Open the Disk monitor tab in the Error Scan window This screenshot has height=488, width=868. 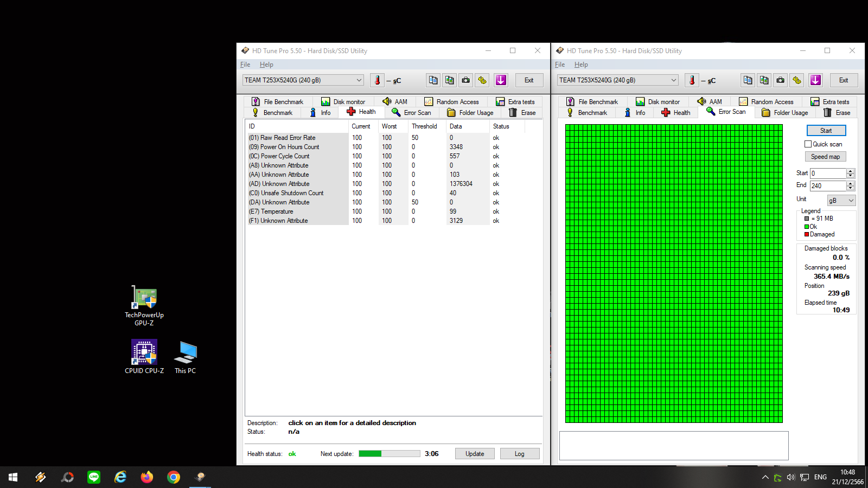coord(658,102)
